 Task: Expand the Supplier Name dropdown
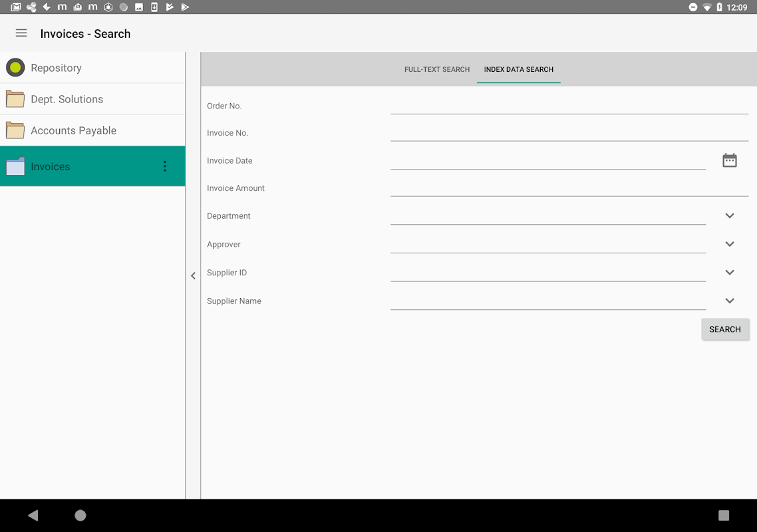click(730, 301)
